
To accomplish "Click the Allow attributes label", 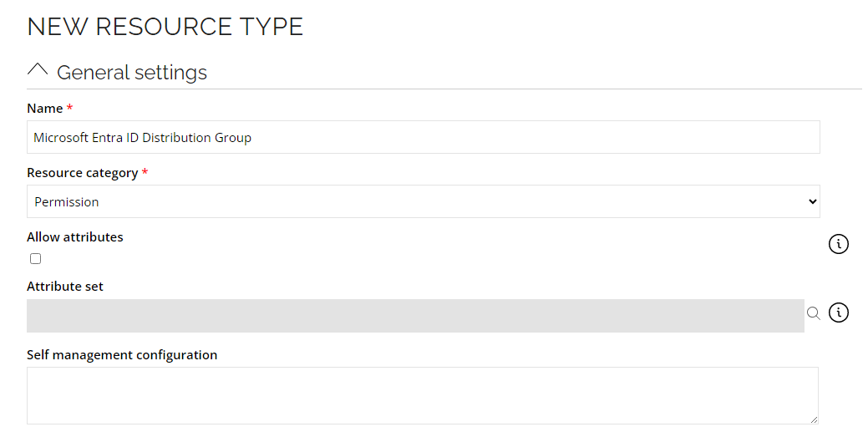I will [74, 237].
